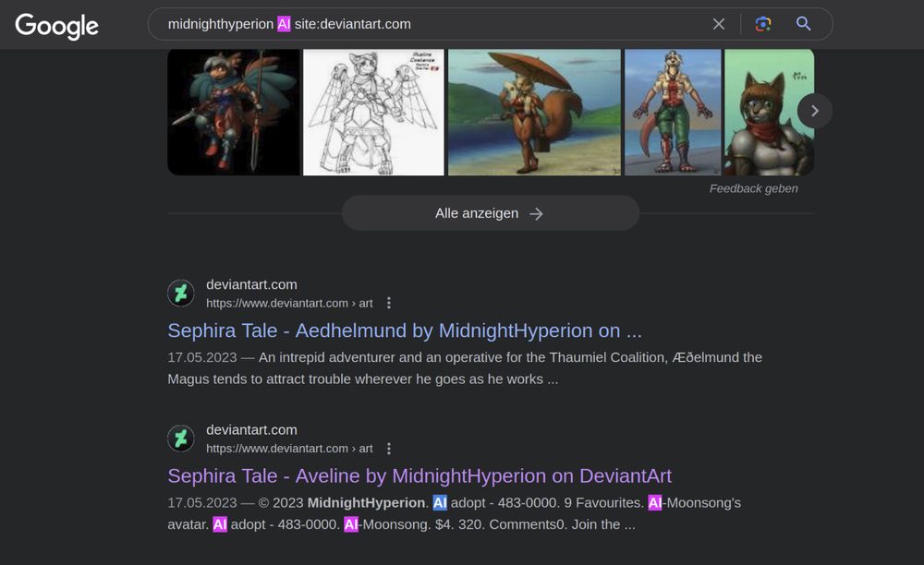Click the magnifying glass search icon
The height and width of the screenshot is (565, 924).
(803, 24)
